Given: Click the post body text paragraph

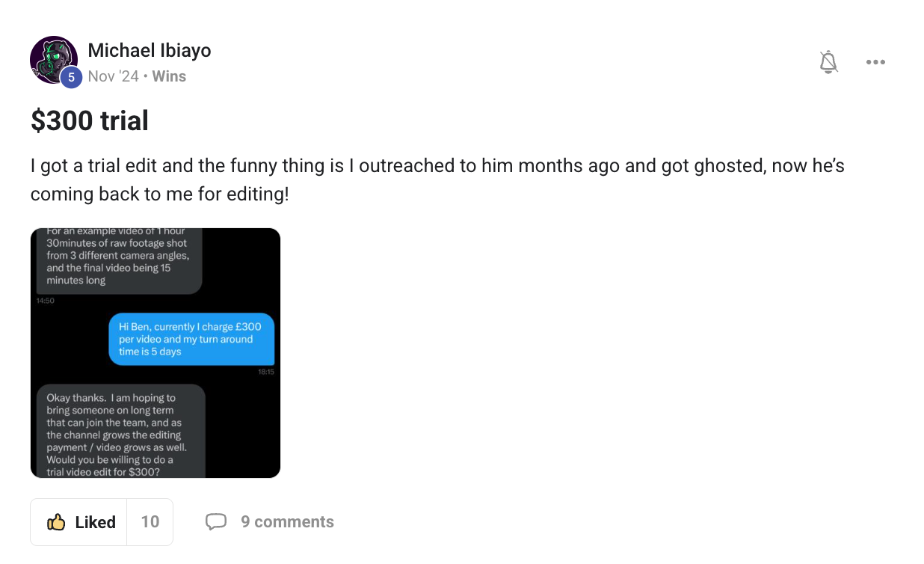Looking at the screenshot, I should (437, 180).
